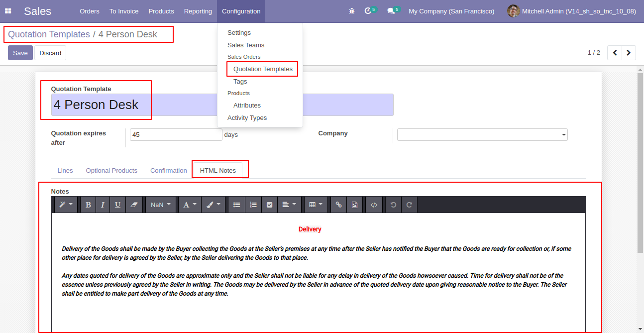Discard changes to the template
The image size is (644, 333).
(50, 53)
